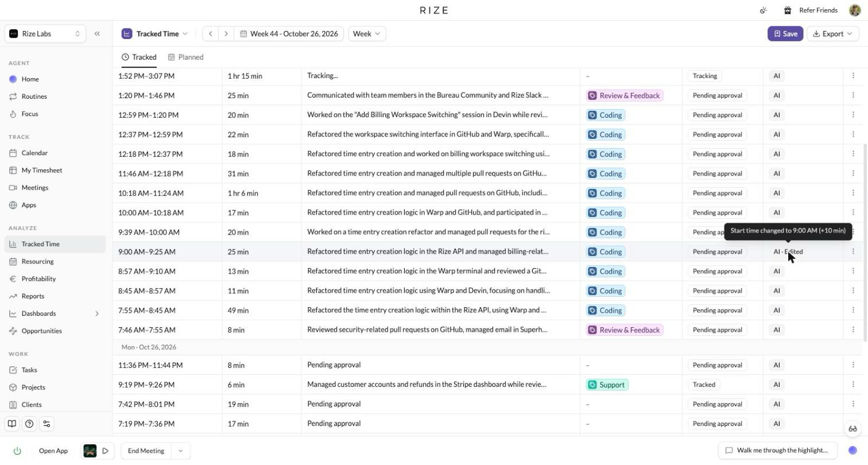Click the gift icon beside Refer Friends
The width and height of the screenshot is (868, 465).
788,10
